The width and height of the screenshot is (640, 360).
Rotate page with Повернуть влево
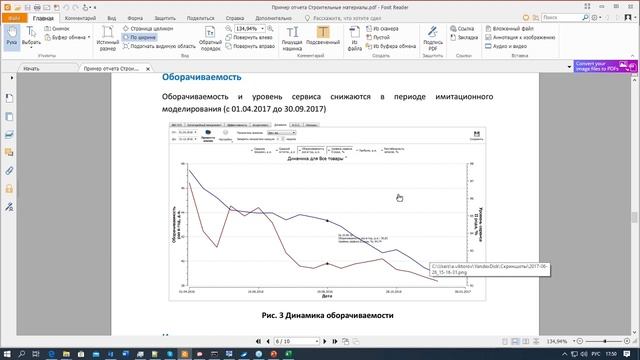click(x=249, y=37)
